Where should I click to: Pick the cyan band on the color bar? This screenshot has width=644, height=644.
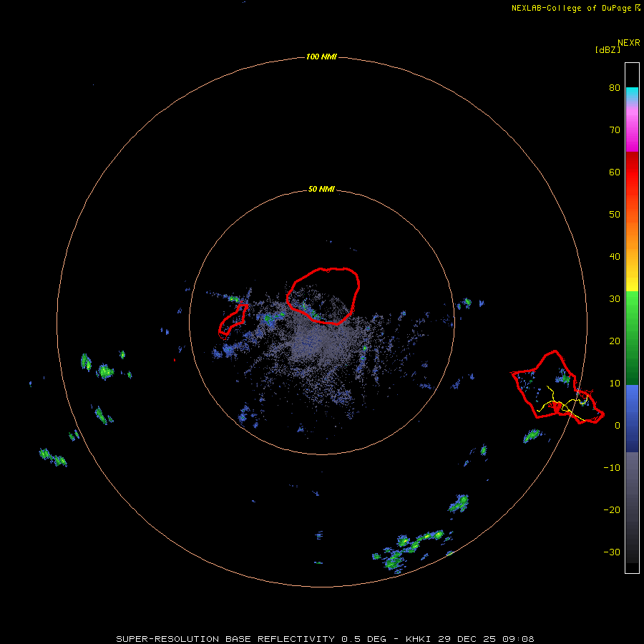point(632,94)
